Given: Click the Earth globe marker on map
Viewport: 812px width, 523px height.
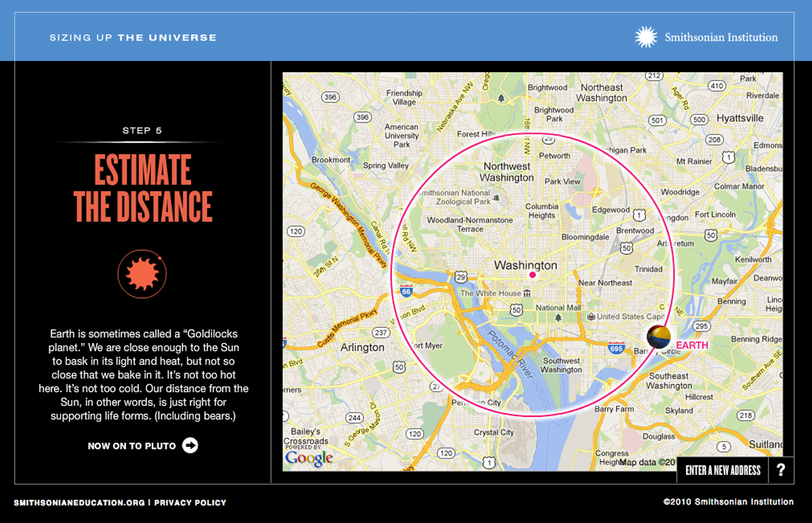Looking at the screenshot, I should click(x=658, y=337).
